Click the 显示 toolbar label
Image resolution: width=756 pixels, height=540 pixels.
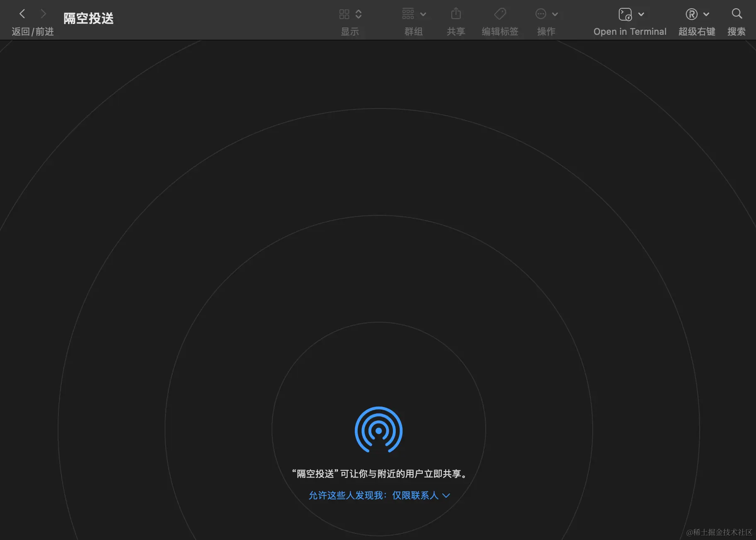tap(350, 31)
